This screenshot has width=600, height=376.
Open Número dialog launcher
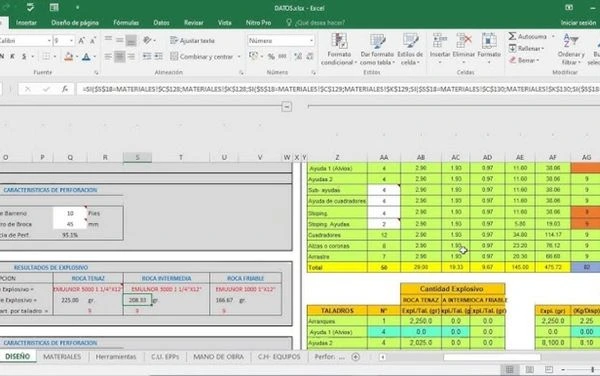click(x=313, y=72)
